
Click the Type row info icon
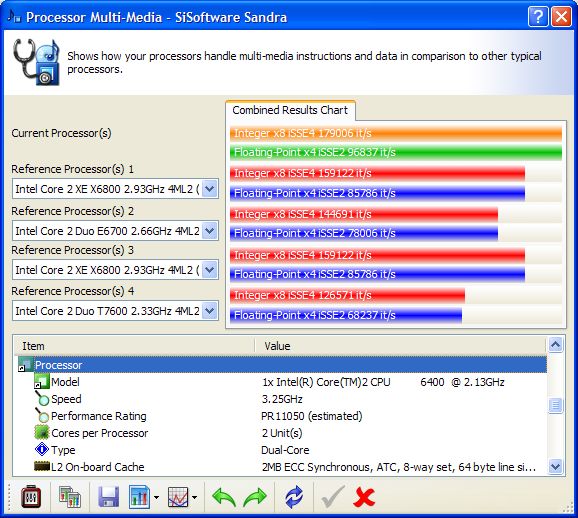point(42,449)
